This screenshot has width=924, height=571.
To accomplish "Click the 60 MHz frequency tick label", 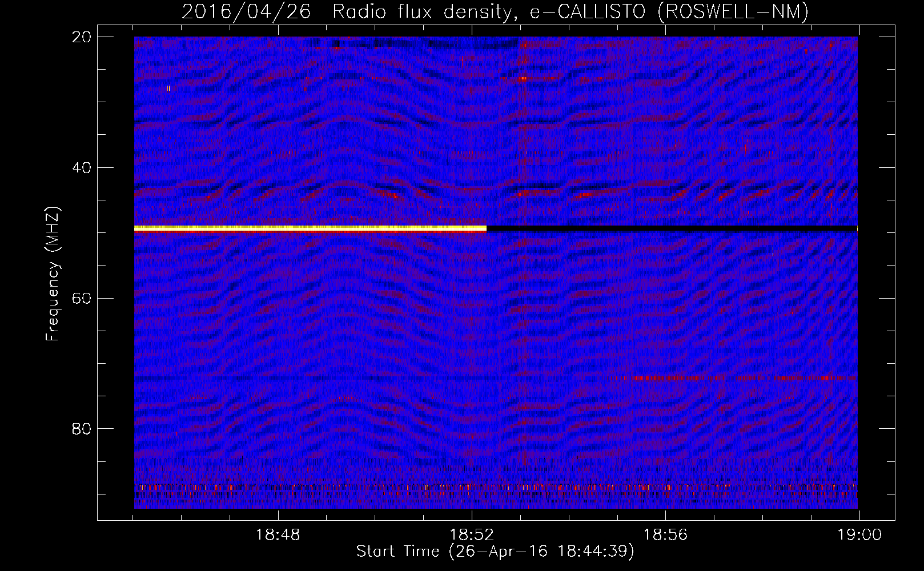I will [x=82, y=298].
